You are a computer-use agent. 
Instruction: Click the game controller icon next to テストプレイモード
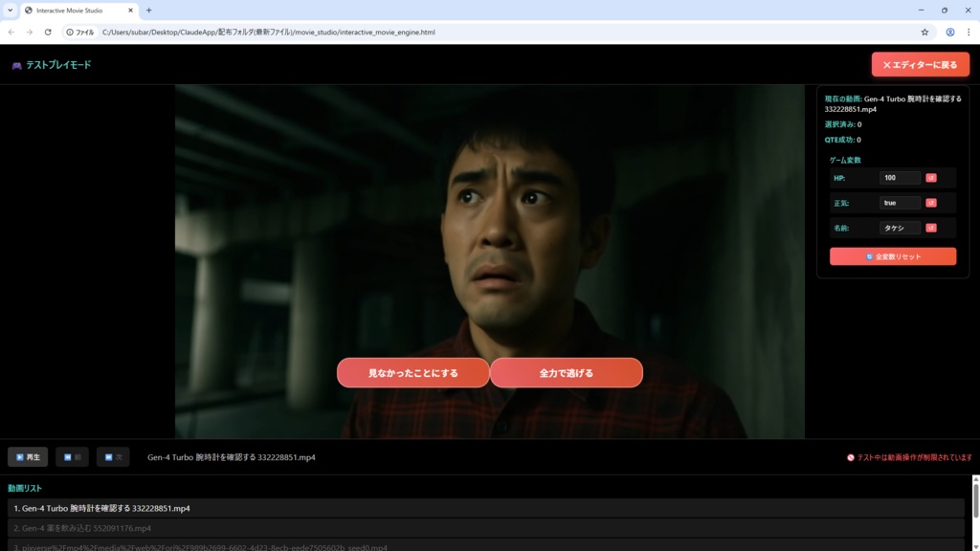click(x=17, y=64)
